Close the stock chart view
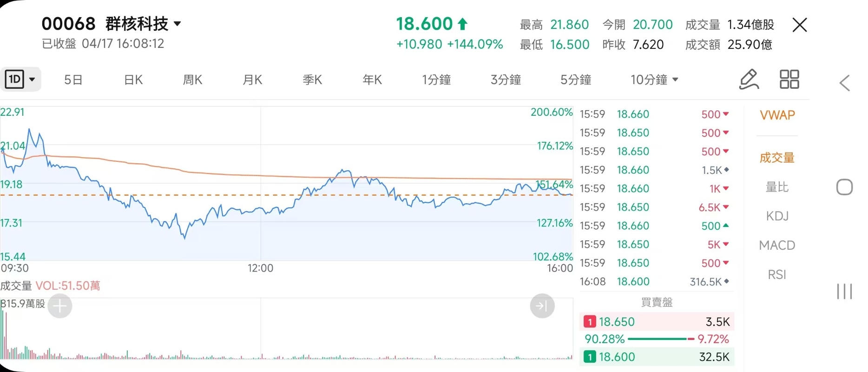868x372 pixels. tap(799, 25)
